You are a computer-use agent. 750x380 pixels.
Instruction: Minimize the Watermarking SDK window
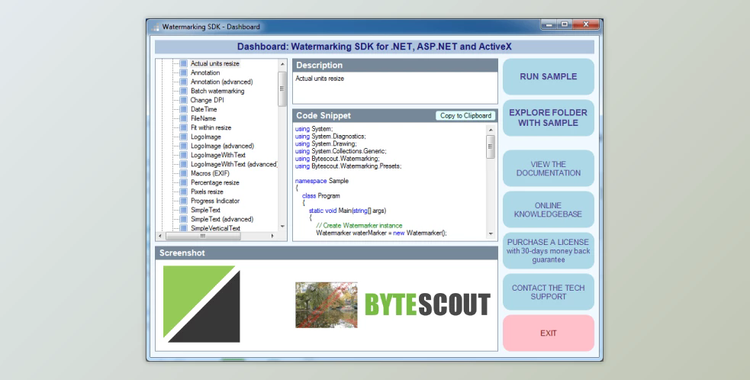point(549,24)
